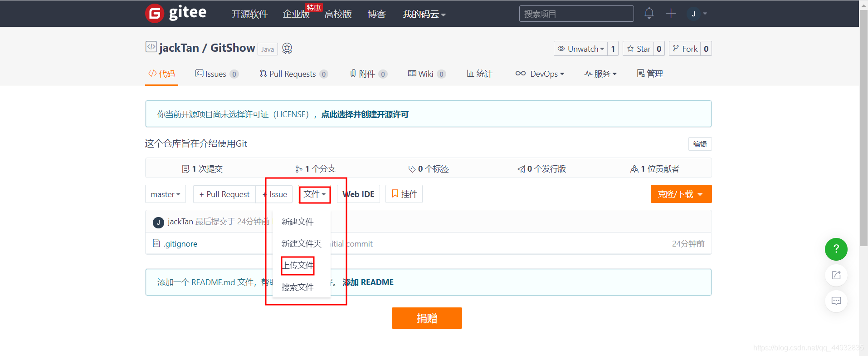Click the jackTan name in commit row

[180, 222]
